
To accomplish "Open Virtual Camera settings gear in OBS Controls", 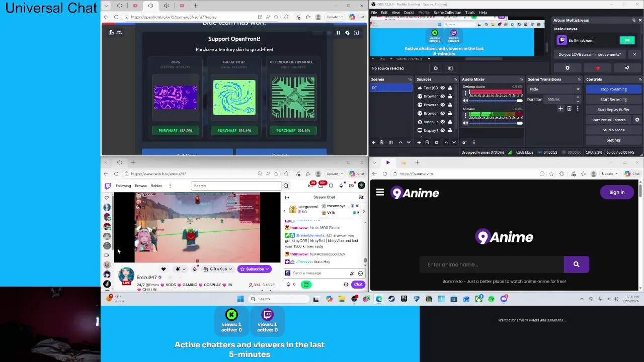I will click(637, 120).
